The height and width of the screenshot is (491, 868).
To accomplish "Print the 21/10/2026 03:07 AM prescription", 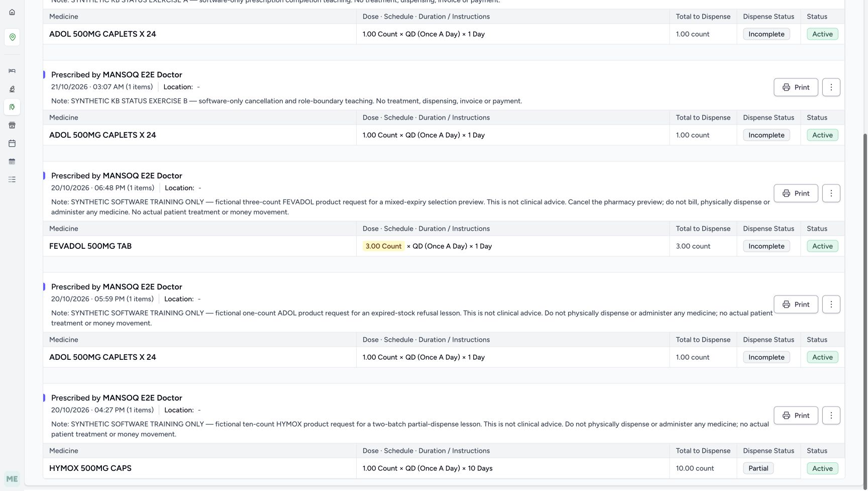I will coord(796,87).
